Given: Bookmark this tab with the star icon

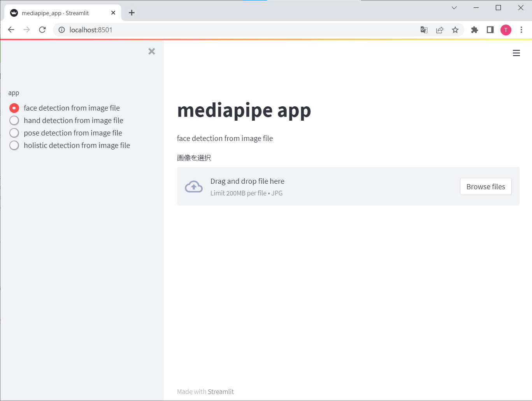Looking at the screenshot, I should click(x=455, y=30).
